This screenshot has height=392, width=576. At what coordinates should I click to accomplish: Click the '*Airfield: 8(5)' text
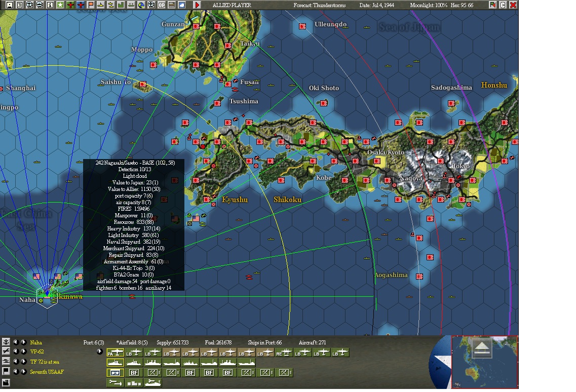[x=132, y=342]
